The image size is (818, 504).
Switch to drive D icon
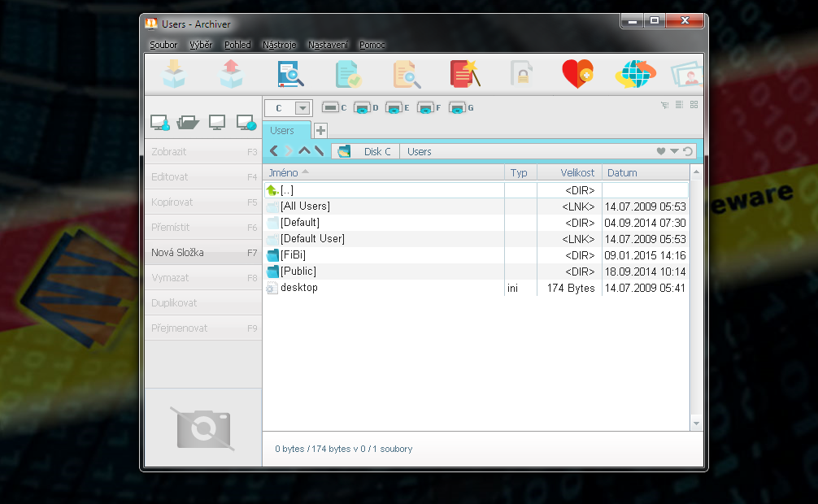click(363, 107)
